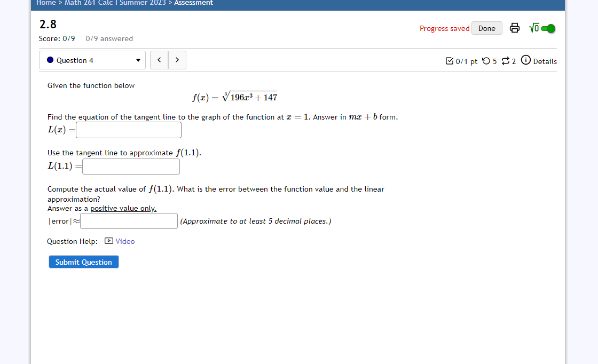Click the dropdown arrow in the question picker
Viewport: 598px width, 364px height.
coord(138,60)
